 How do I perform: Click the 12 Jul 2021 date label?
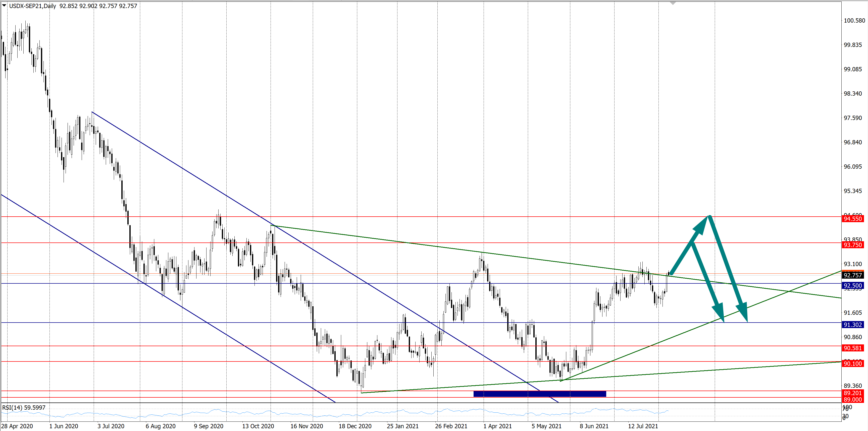click(643, 426)
